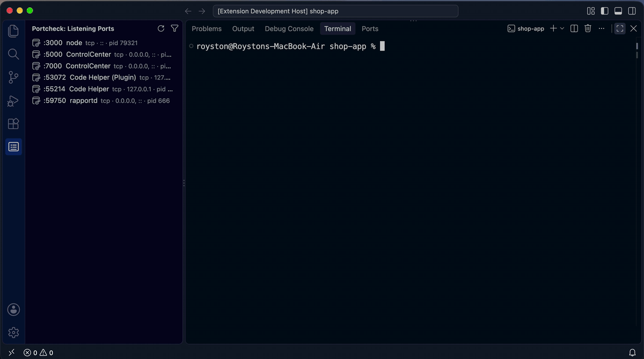This screenshot has width=644, height=359.
Task: Open notifications bell in status bar
Action: [632, 353]
